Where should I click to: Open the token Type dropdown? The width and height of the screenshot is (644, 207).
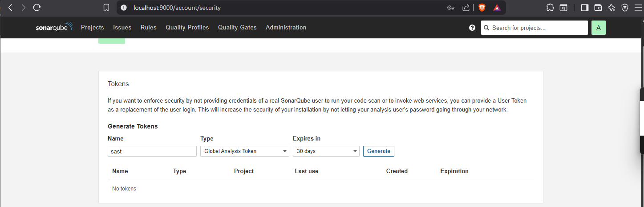pyautogui.click(x=244, y=151)
